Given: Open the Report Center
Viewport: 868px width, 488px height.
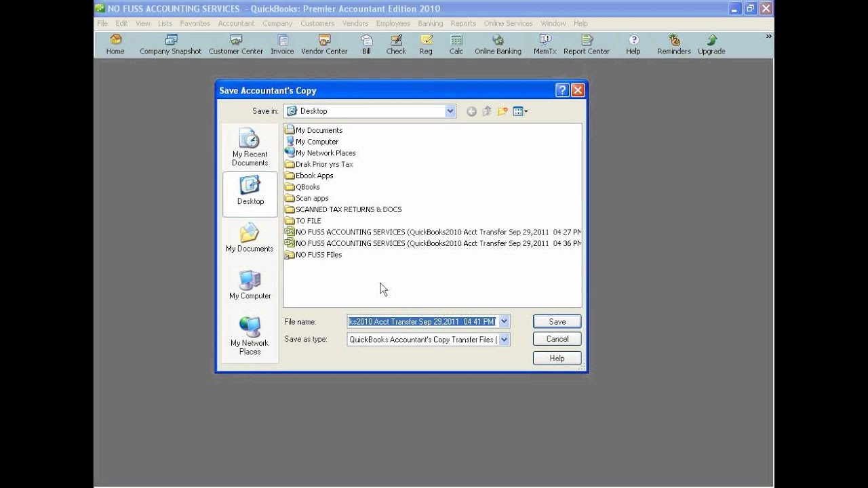Looking at the screenshot, I should pyautogui.click(x=587, y=45).
